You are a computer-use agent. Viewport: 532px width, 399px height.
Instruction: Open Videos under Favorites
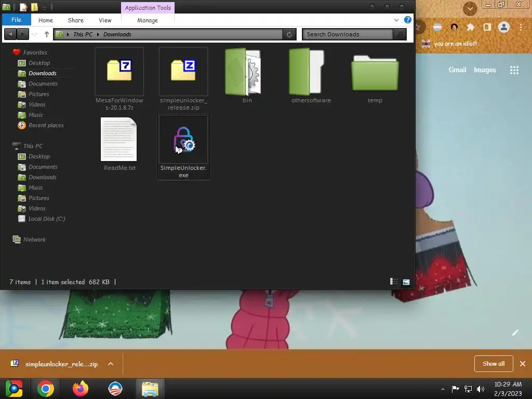[37, 104]
